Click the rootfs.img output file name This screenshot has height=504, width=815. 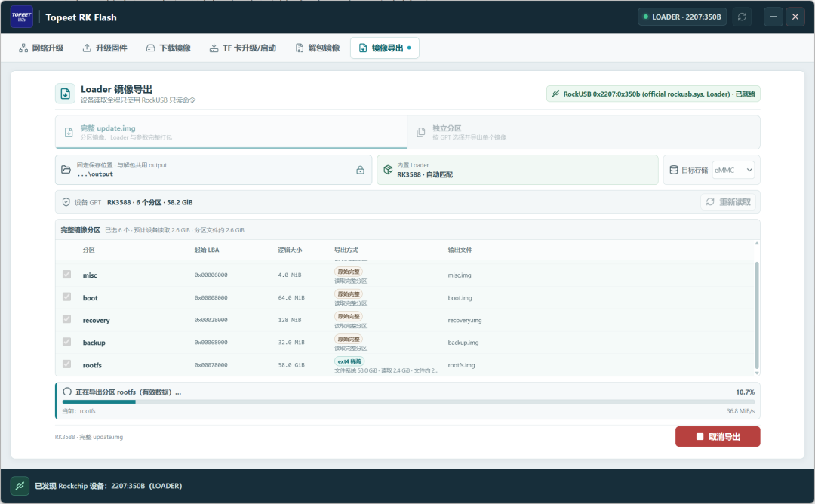(462, 365)
